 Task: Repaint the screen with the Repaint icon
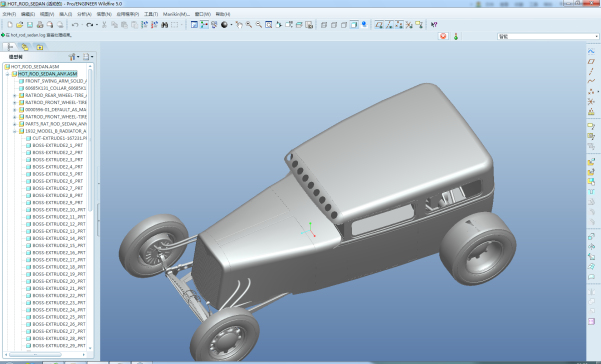point(194,25)
